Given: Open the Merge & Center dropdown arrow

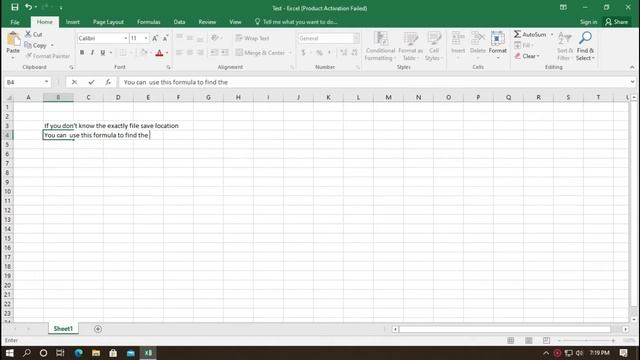Looking at the screenshot, I should tap(290, 53).
